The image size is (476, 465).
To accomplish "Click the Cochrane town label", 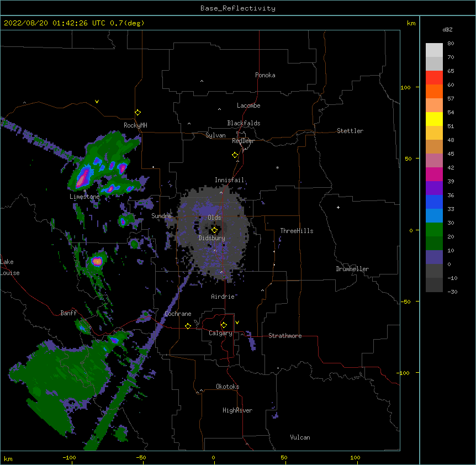I will point(178,314).
